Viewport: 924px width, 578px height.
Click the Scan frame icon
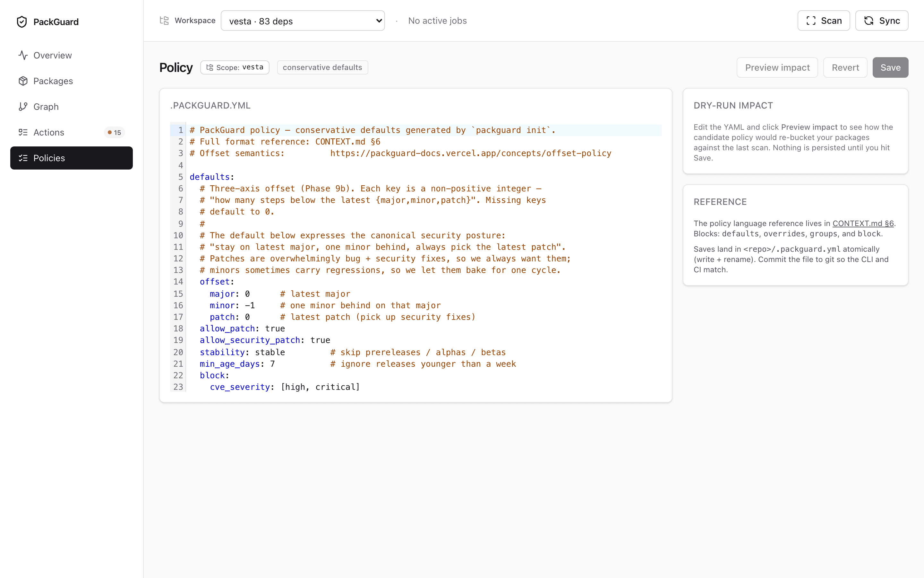811,21
